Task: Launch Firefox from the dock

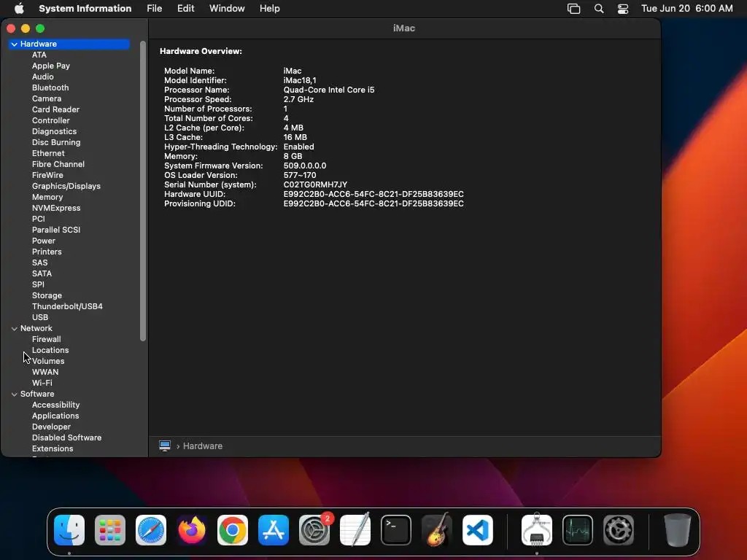Action: click(192, 530)
